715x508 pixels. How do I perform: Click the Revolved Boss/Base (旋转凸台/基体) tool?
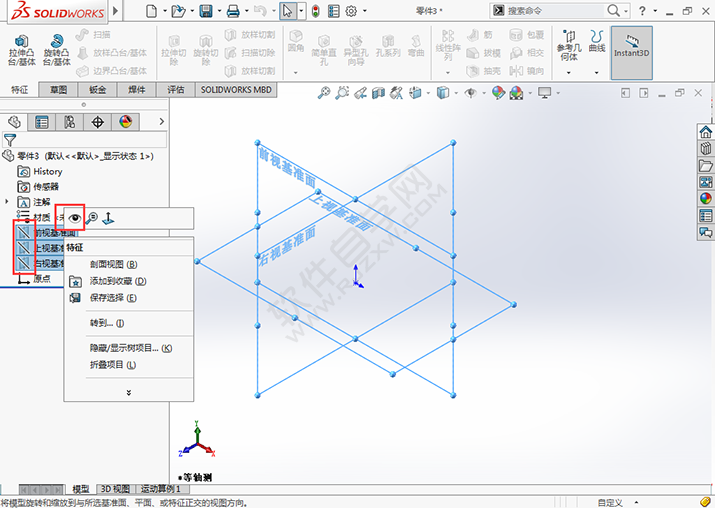pos(56,50)
